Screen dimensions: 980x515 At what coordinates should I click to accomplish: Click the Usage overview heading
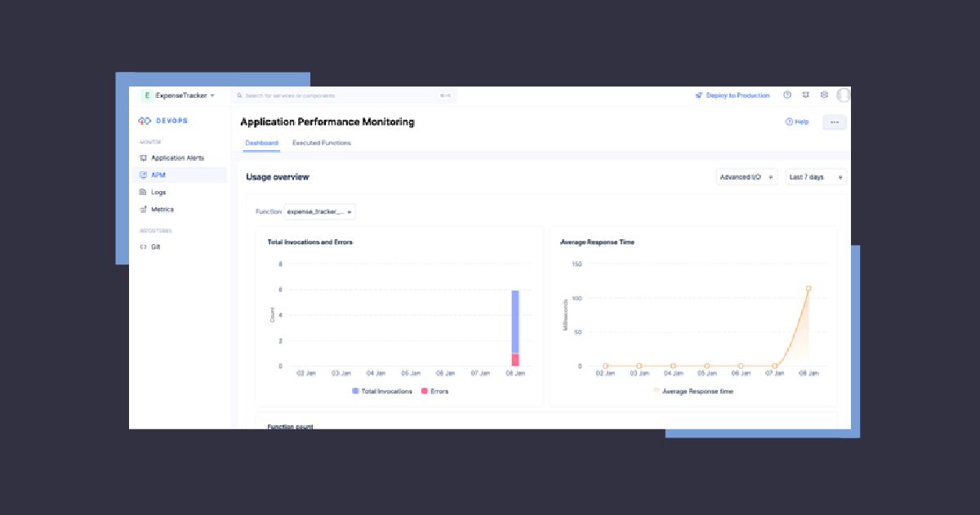pos(278,177)
